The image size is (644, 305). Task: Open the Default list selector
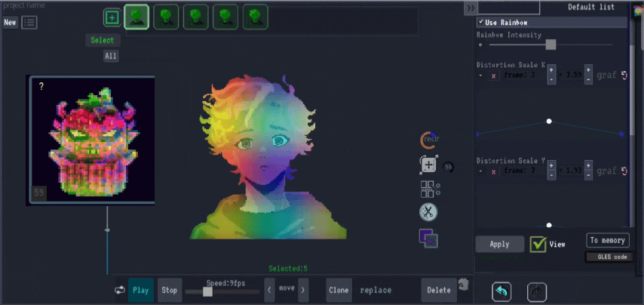[x=591, y=7]
